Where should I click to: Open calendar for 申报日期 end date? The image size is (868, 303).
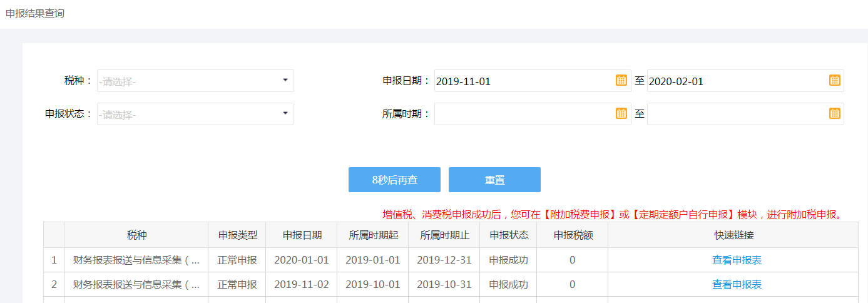tap(834, 80)
